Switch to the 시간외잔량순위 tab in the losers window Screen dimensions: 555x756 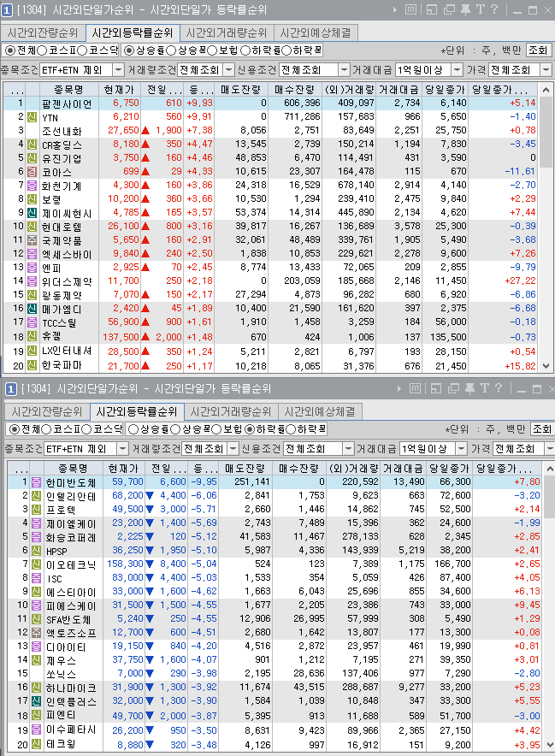coord(47,411)
